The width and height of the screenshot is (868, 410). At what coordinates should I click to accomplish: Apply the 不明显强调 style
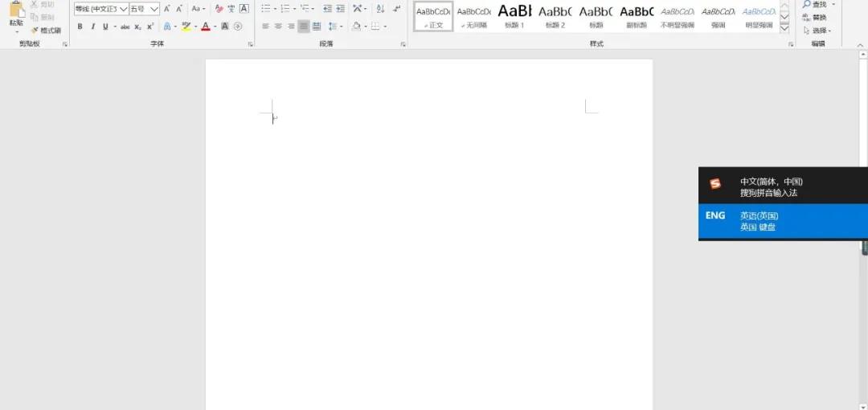click(x=678, y=17)
